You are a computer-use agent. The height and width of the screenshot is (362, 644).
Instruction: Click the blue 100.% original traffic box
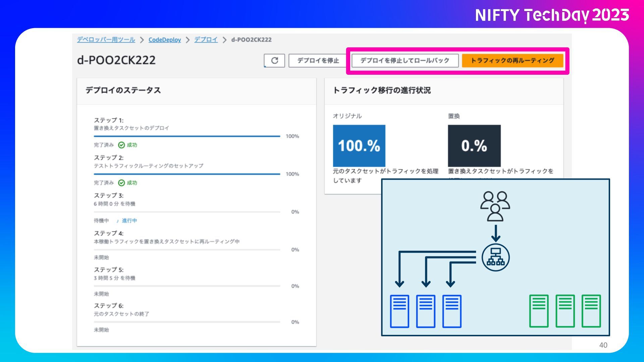pyautogui.click(x=359, y=146)
